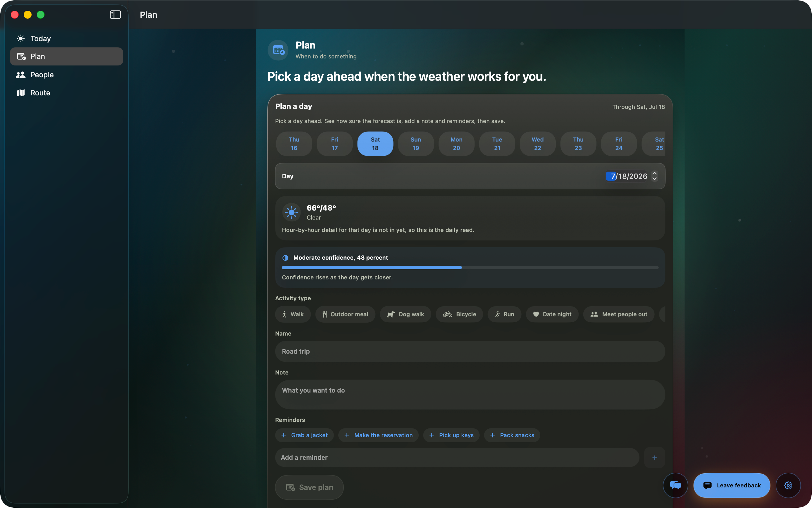The height and width of the screenshot is (508, 812).
Task: Click the Save plan button
Action: [x=309, y=487]
